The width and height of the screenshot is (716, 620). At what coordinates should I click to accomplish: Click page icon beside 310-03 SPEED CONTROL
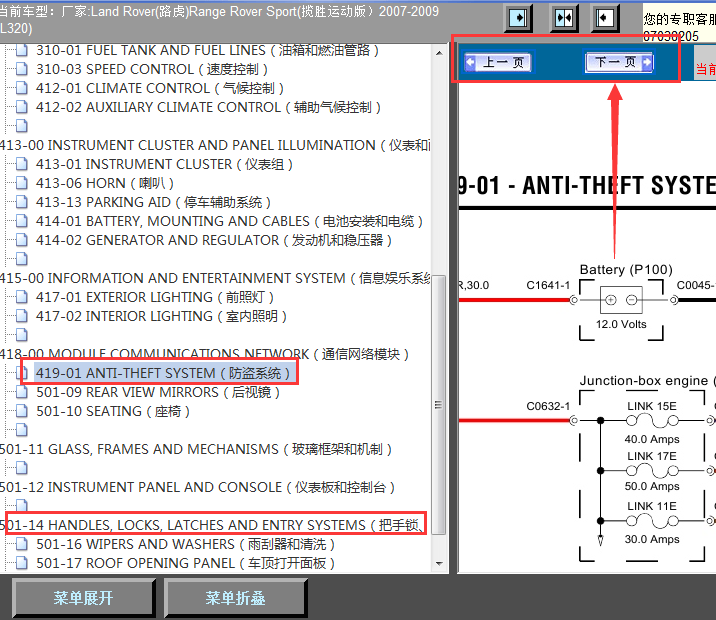[21, 69]
